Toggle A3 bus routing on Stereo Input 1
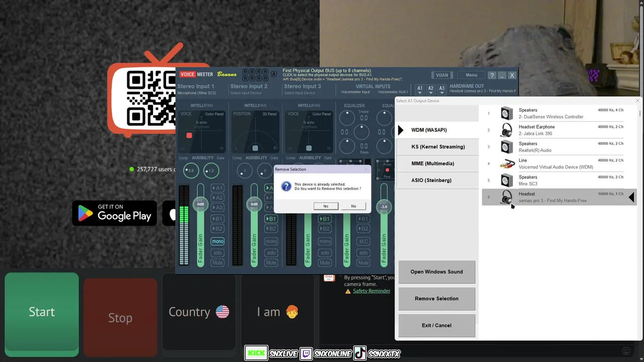Image resolution: width=644 pixels, height=362 pixels. [217, 208]
